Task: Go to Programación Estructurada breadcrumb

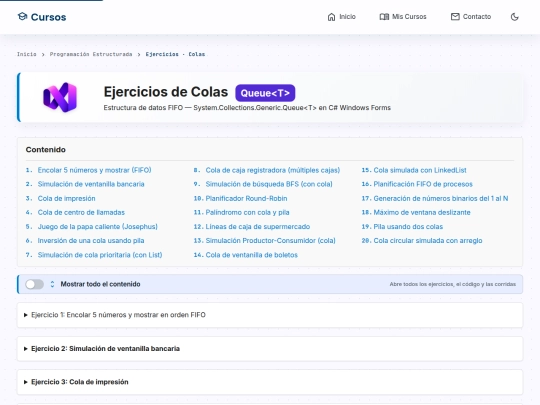Action: (91, 54)
